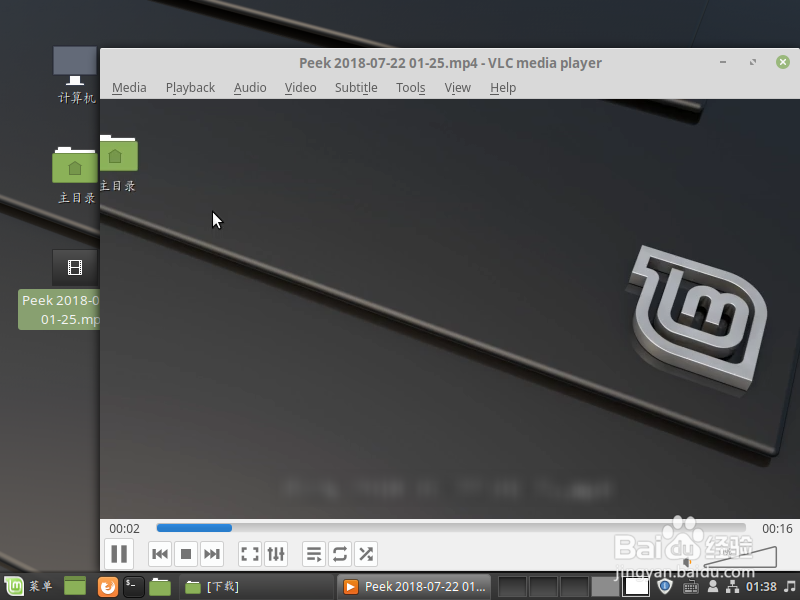800x600 pixels.
Task: Switch to the second workspace
Action: (543, 587)
